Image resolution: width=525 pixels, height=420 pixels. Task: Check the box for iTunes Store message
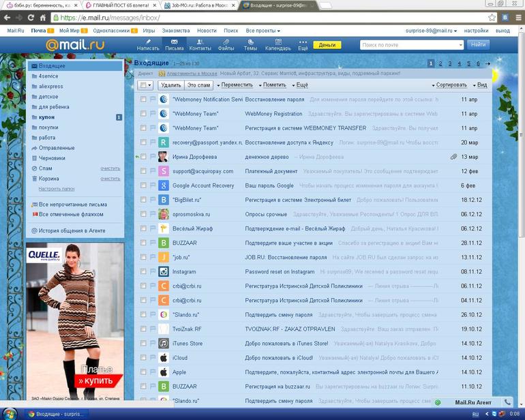[143, 343]
